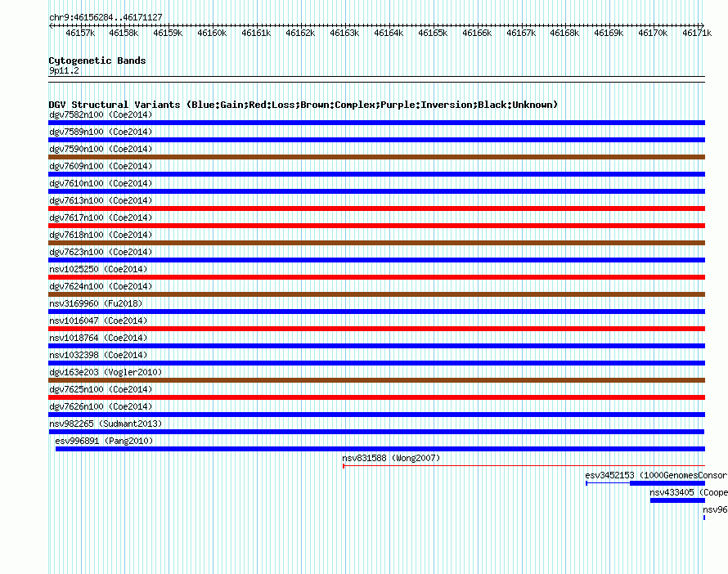Click the nsv982265 blue bar
This screenshot has height=574, width=728.
pos(376,432)
